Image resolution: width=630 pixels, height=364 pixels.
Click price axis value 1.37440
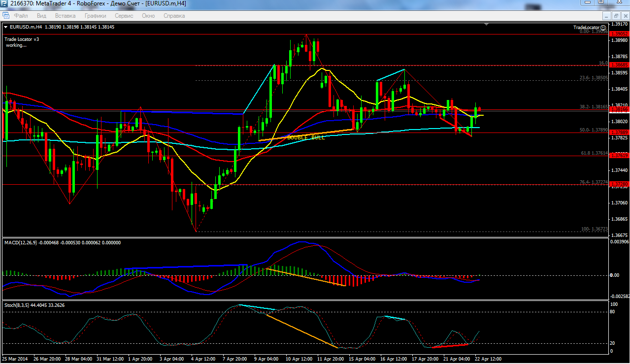pos(619,170)
